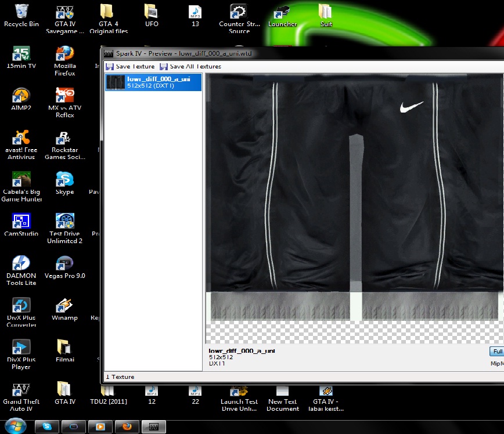The width and height of the screenshot is (504, 434).
Task: Click Save Texture in Spark IV toolbar
Action: 130,67
